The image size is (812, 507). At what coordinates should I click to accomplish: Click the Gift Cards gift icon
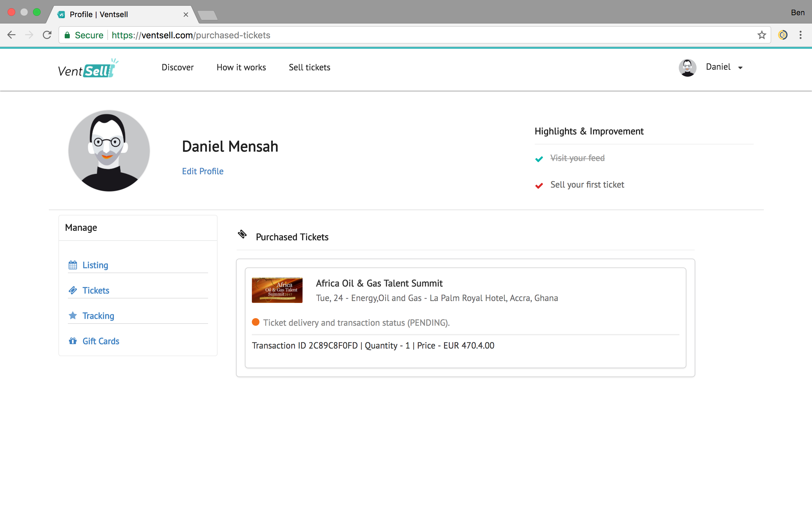pos(73,341)
